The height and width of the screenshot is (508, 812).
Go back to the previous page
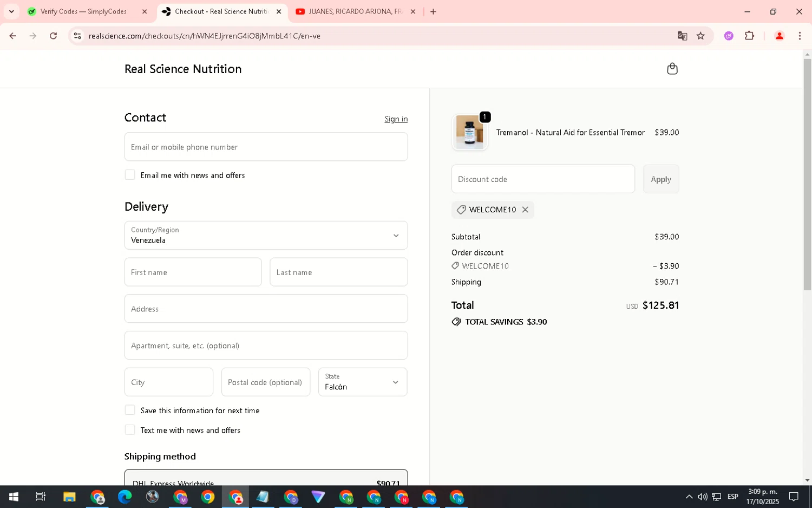tap(12, 36)
